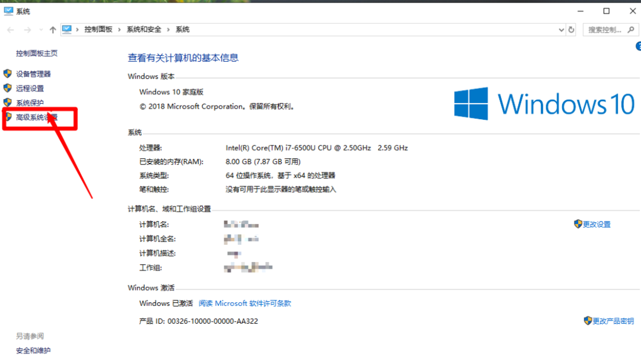This screenshot has height=364, width=641.
Task: Click the System window title icon
Action: click(x=8, y=11)
